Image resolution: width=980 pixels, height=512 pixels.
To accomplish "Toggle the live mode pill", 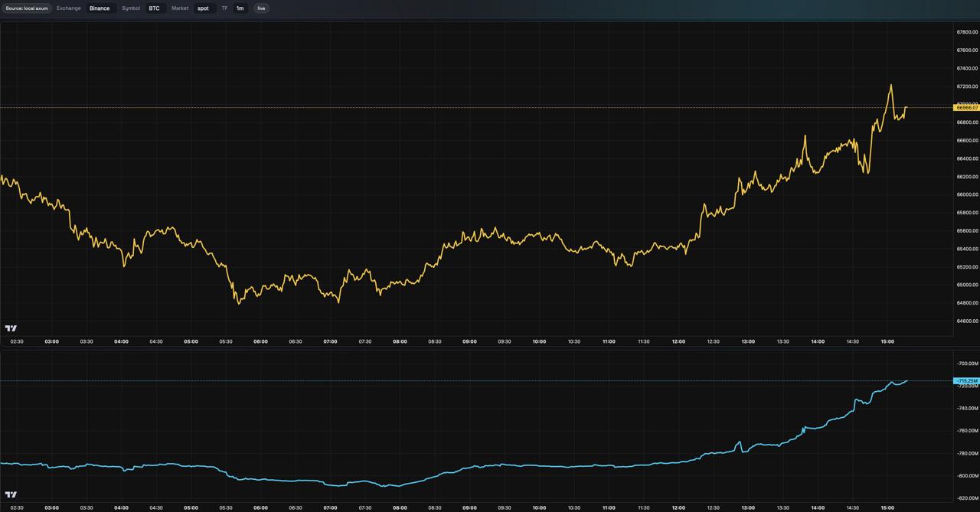I will point(261,8).
